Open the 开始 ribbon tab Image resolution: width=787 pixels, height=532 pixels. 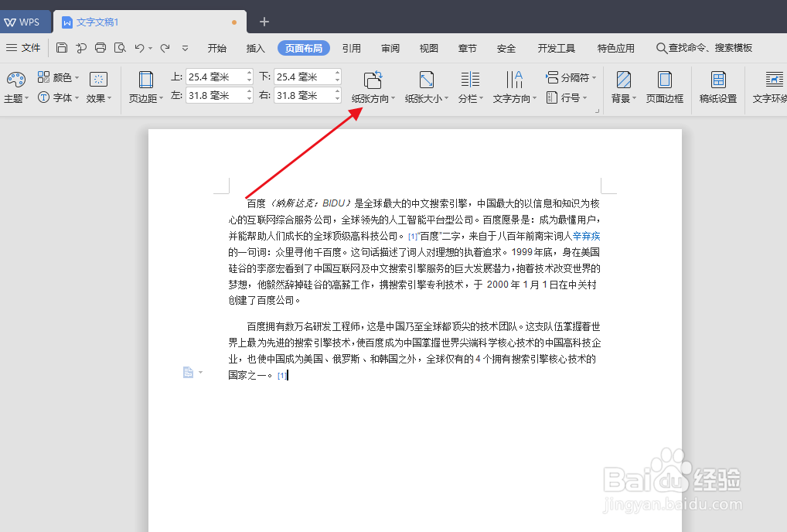click(216, 48)
